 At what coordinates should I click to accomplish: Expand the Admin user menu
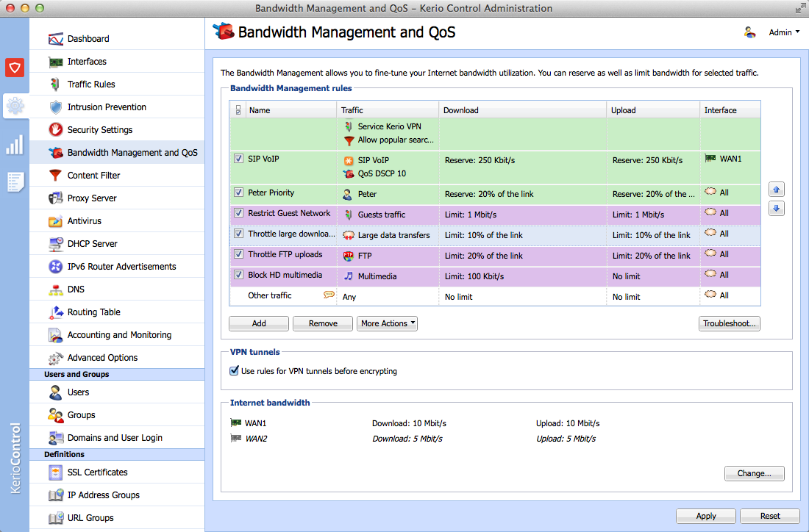click(x=784, y=32)
